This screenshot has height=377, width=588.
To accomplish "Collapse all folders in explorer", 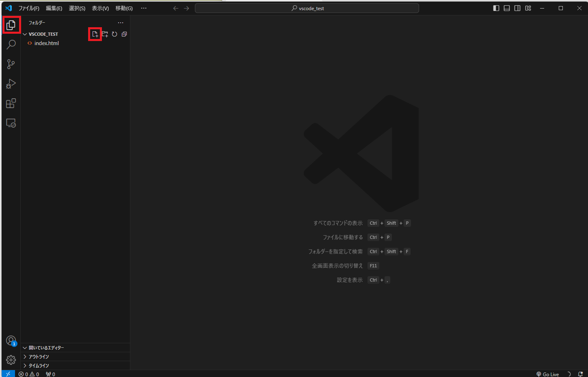I will [124, 34].
